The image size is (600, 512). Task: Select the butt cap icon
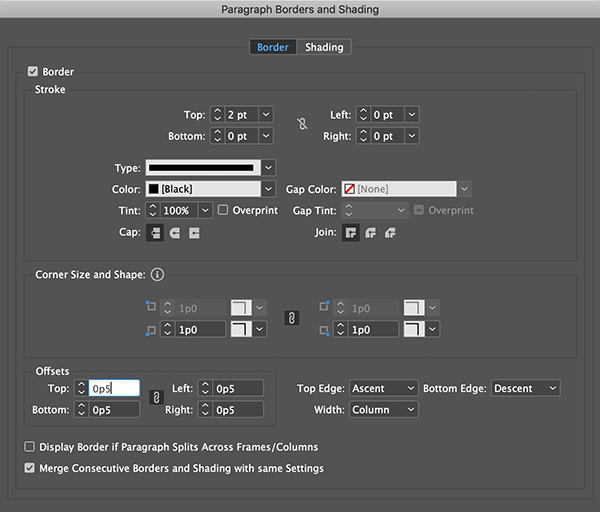(156, 233)
